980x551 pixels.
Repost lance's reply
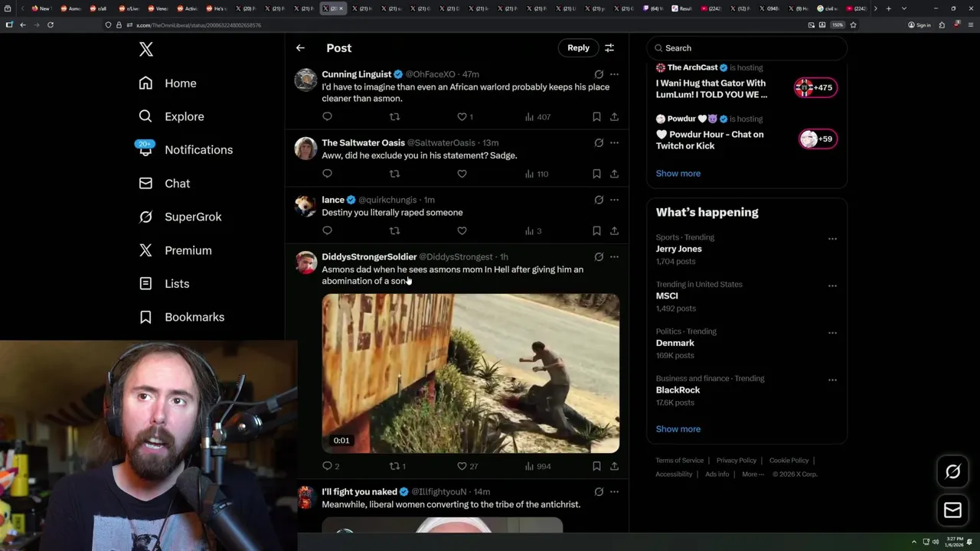tap(394, 230)
